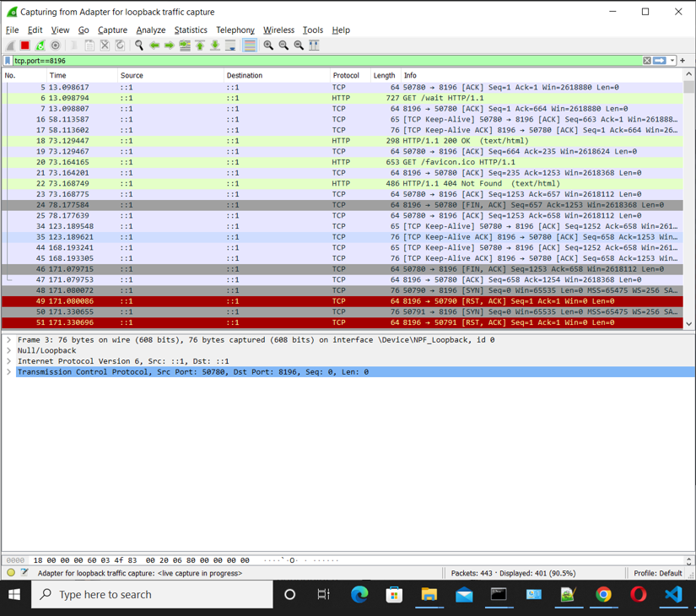The width and height of the screenshot is (696, 616).
Task: Open the display filter bookmark menu
Action: click(x=7, y=61)
